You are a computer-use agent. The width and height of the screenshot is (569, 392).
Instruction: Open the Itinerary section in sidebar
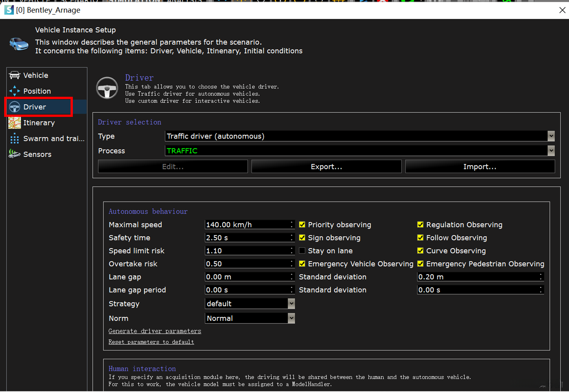[x=47, y=123]
